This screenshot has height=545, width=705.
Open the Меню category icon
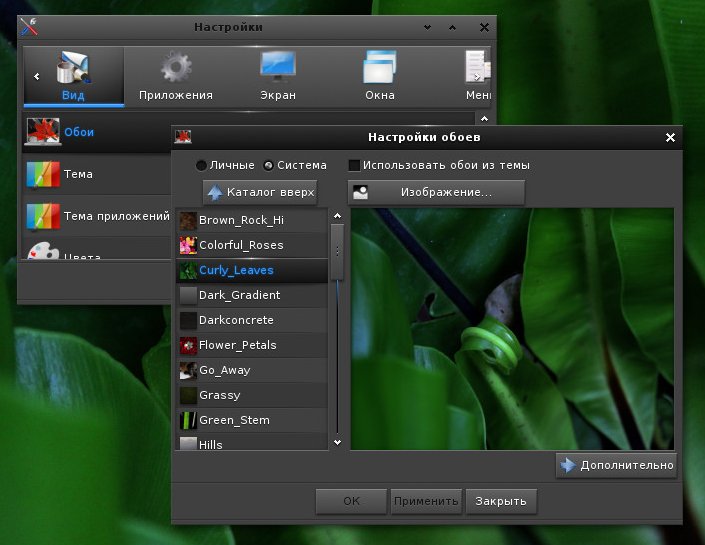point(477,67)
